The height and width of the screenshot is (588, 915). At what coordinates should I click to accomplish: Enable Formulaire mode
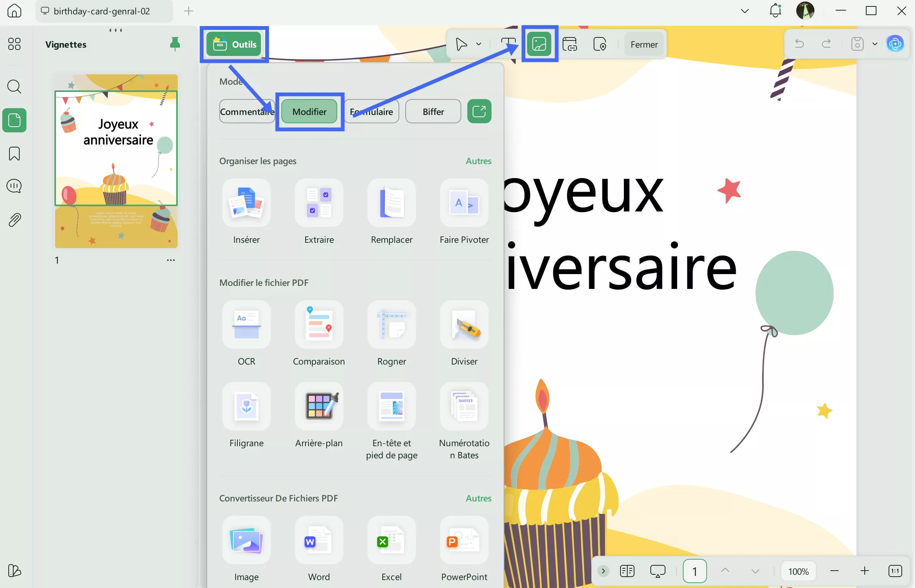click(x=371, y=111)
